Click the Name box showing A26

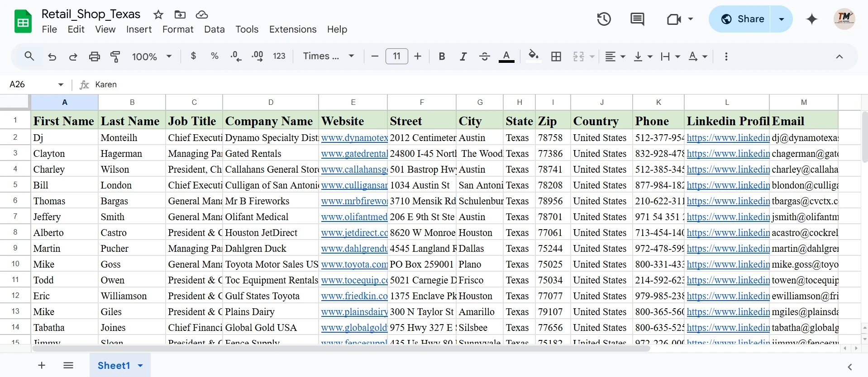click(36, 85)
